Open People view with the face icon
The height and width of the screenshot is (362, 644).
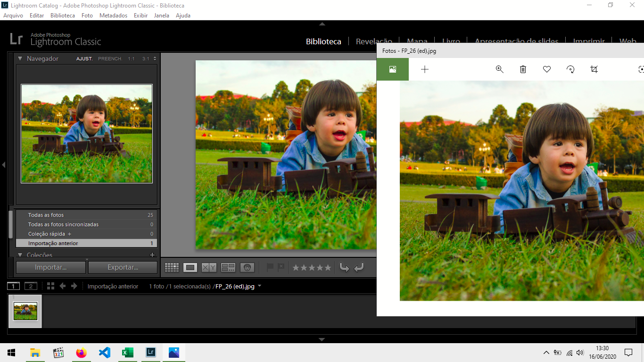pyautogui.click(x=247, y=267)
